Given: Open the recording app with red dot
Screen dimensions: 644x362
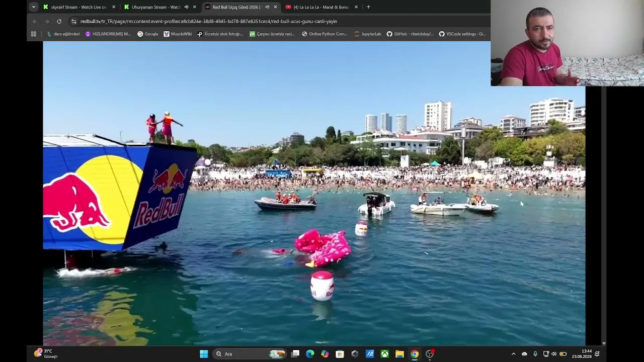Looking at the screenshot, I should 430,354.
